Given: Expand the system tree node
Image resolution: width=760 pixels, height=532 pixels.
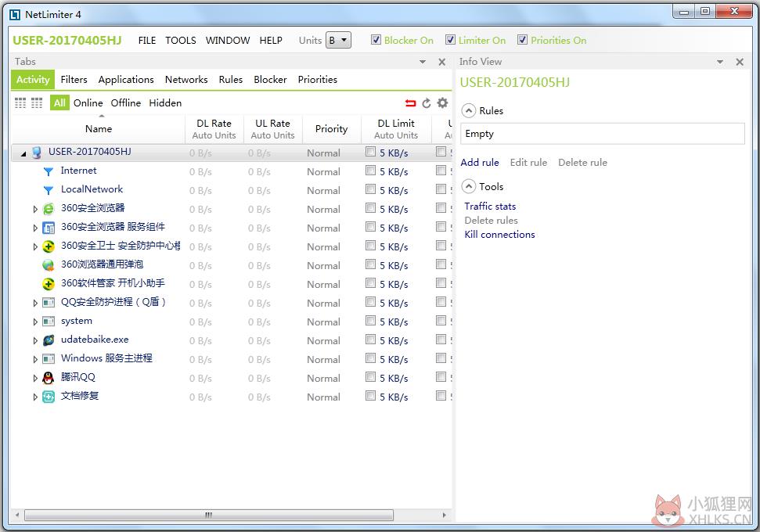Looking at the screenshot, I should coord(35,322).
